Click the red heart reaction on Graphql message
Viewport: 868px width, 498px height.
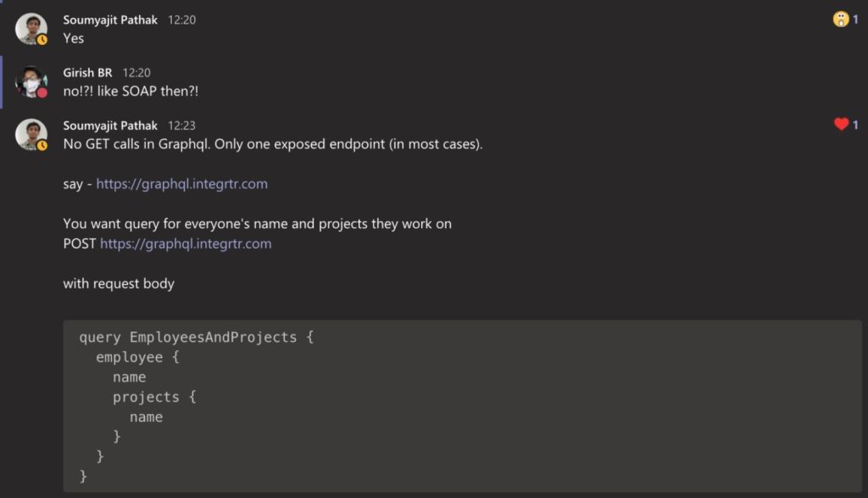[841, 124]
